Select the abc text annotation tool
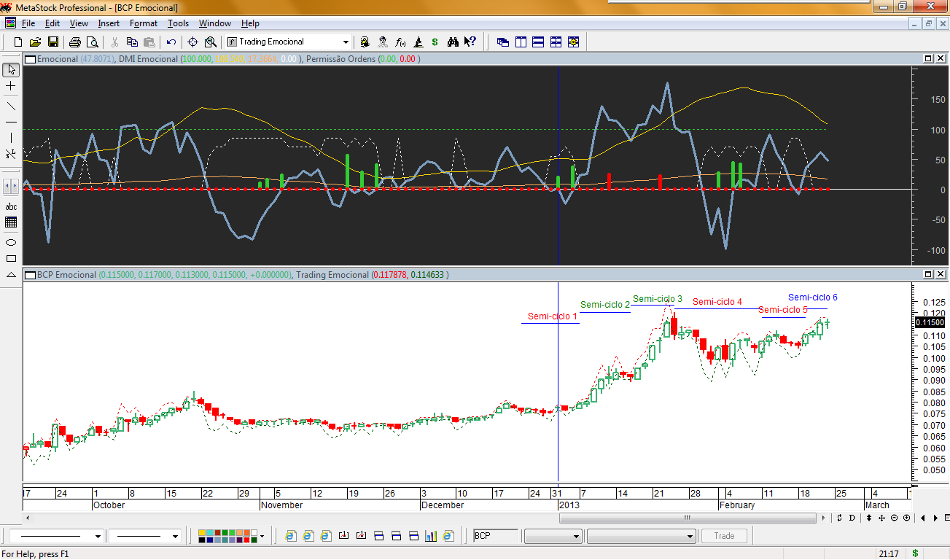The image size is (950, 560). point(11,207)
